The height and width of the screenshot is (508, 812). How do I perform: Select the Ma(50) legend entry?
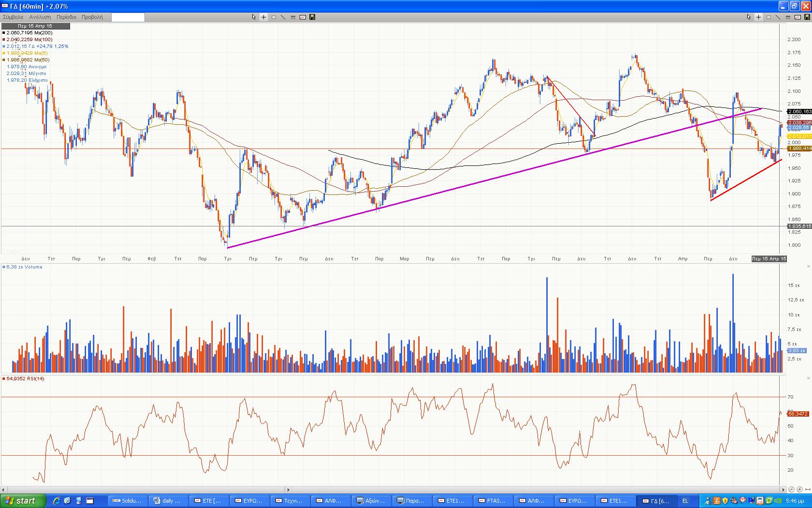(x=26, y=60)
